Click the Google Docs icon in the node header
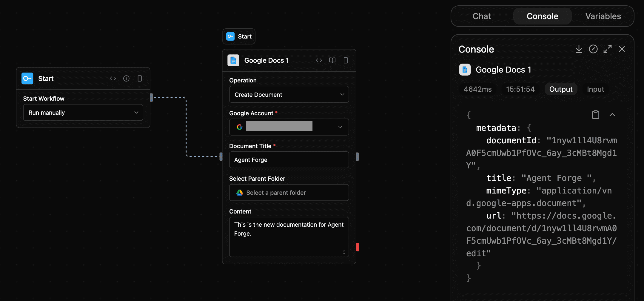The height and width of the screenshot is (301, 644). [x=233, y=60]
